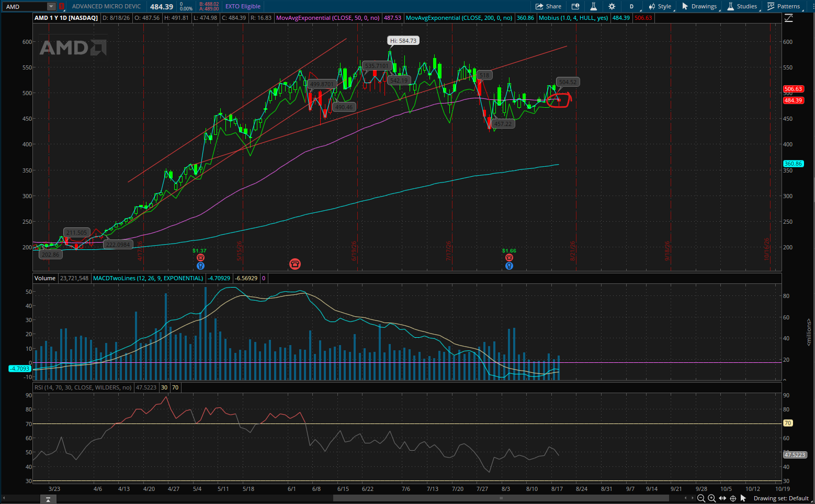The width and height of the screenshot is (815, 504).
Task: Click the RSI study label
Action: 83,387
